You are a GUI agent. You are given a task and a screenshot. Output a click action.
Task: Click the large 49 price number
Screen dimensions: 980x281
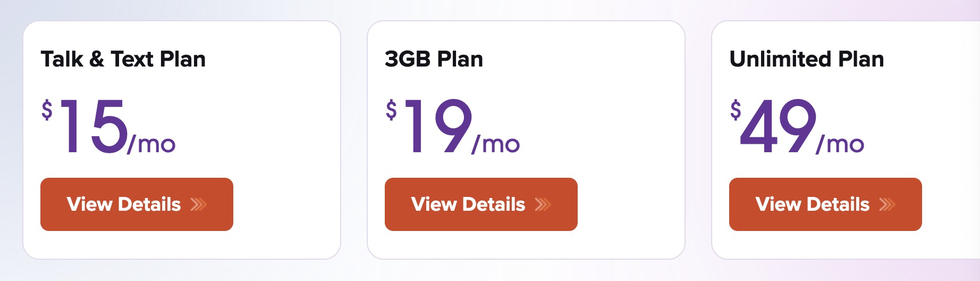(x=779, y=127)
